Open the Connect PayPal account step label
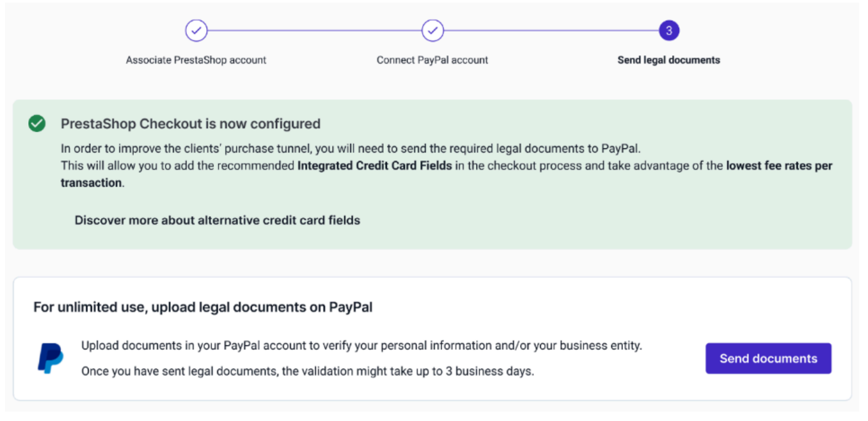Viewport: 868px width, 421px height. click(432, 60)
